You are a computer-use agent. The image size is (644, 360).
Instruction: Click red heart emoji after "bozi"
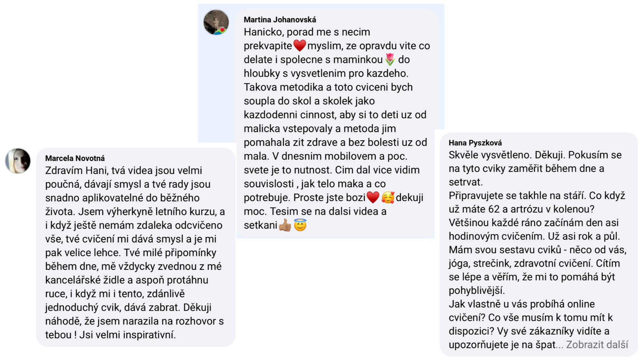(x=373, y=197)
